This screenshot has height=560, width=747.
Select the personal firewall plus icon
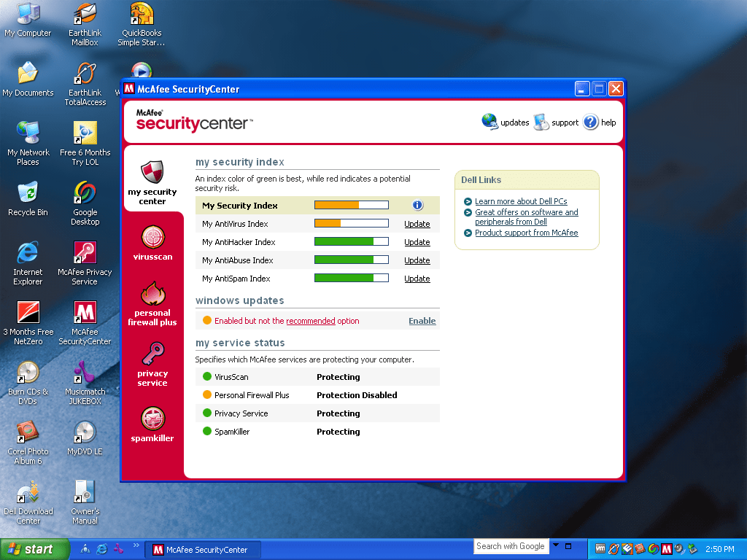152,295
